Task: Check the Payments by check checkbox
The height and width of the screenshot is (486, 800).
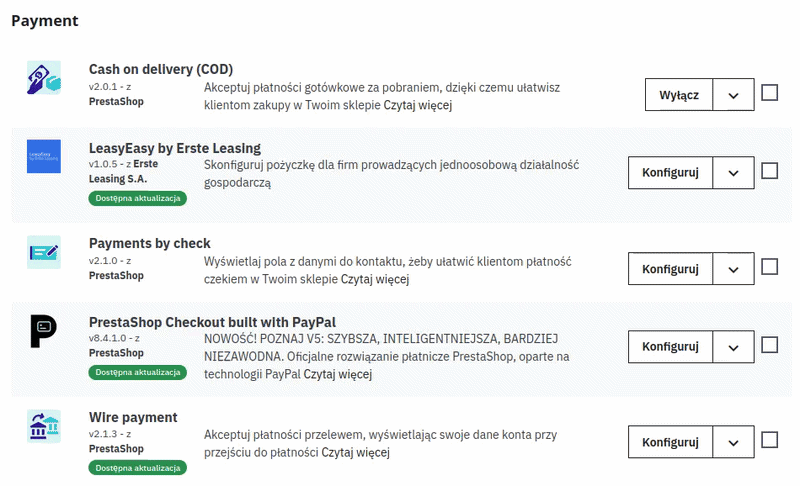Action: click(x=769, y=267)
